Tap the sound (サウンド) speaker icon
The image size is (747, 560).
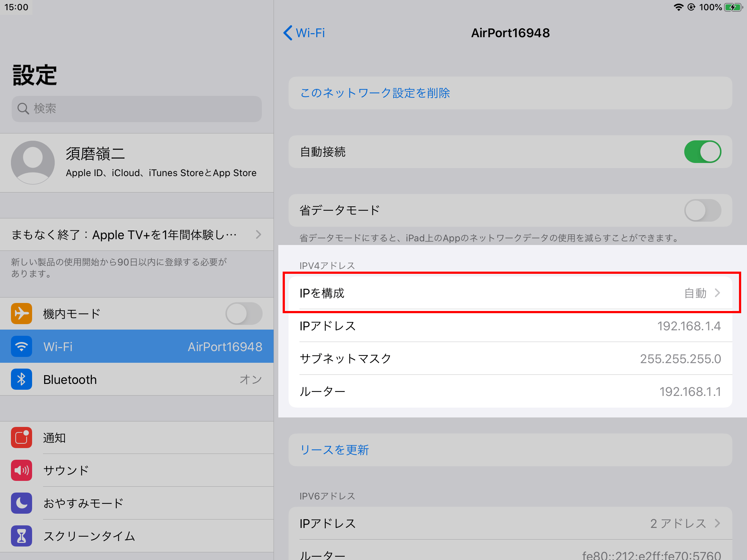[x=22, y=470]
